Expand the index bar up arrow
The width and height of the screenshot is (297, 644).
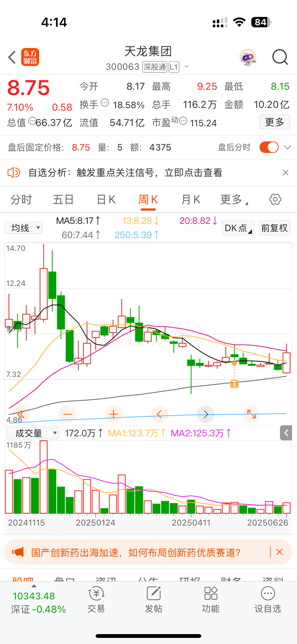[x=34, y=586]
